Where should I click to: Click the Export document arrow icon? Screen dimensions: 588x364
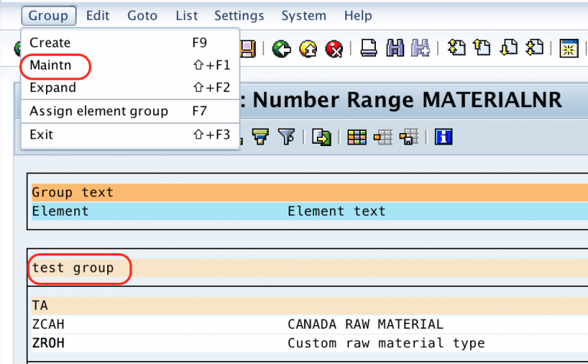point(322,137)
